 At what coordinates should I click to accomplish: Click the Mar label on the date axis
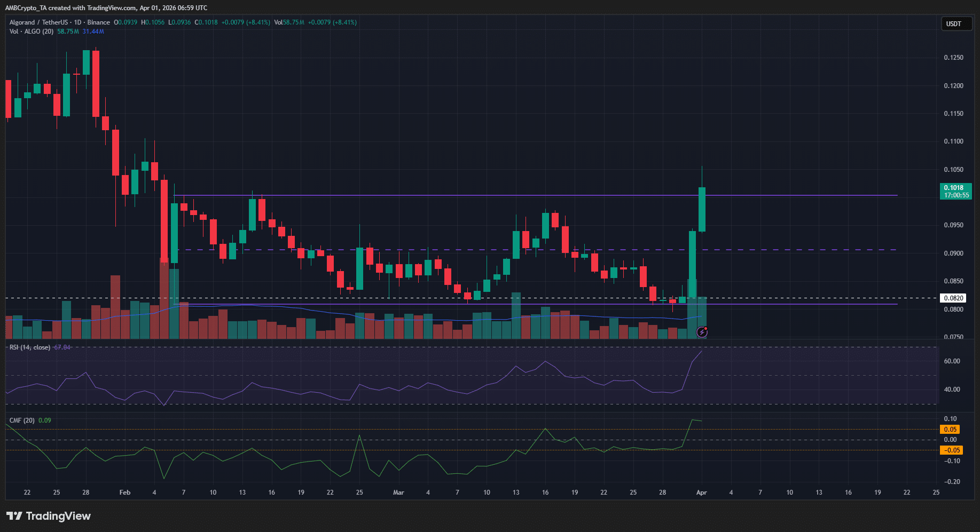[x=398, y=493]
